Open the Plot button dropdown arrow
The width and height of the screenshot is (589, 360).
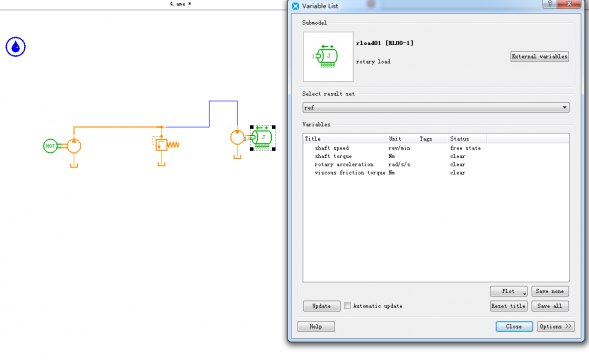pos(524,293)
